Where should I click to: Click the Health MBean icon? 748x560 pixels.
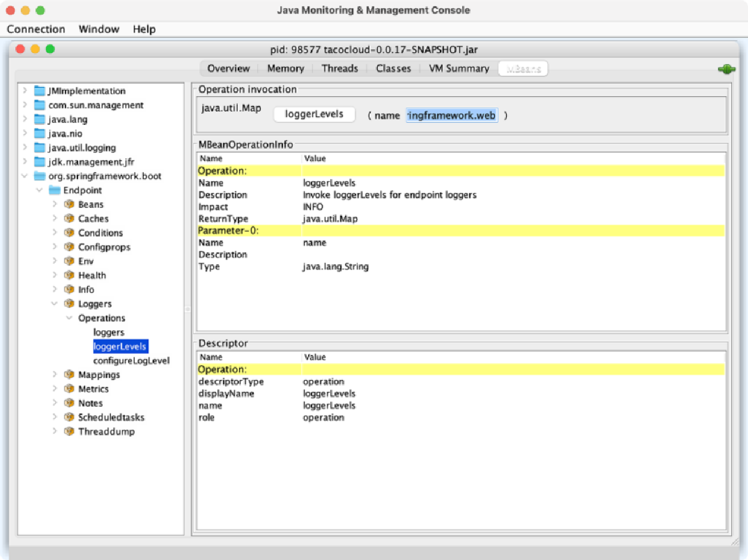point(69,275)
